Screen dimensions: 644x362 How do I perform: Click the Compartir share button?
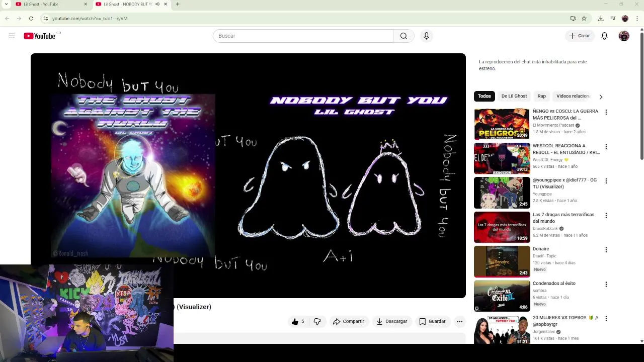point(348,321)
